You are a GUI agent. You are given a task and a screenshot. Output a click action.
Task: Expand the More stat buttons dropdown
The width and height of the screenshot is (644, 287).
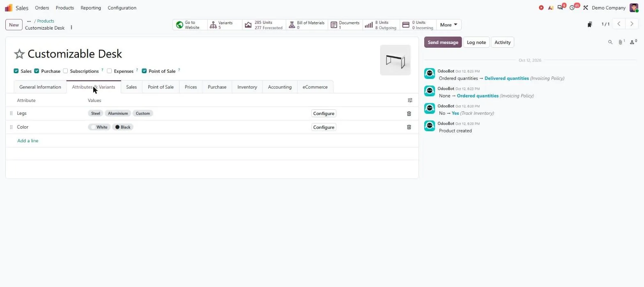(x=448, y=25)
